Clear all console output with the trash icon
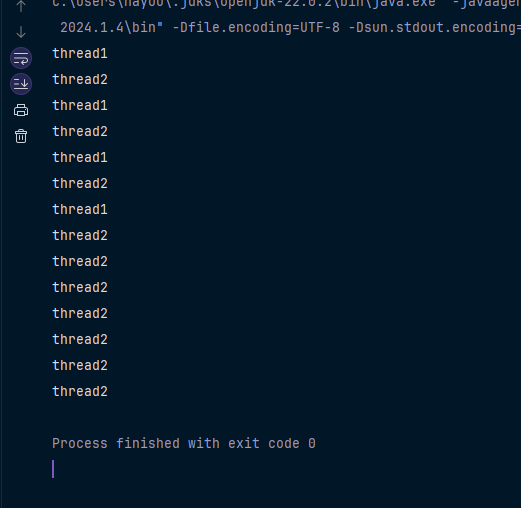This screenshot has width=521, height=508. click(21, 136)
